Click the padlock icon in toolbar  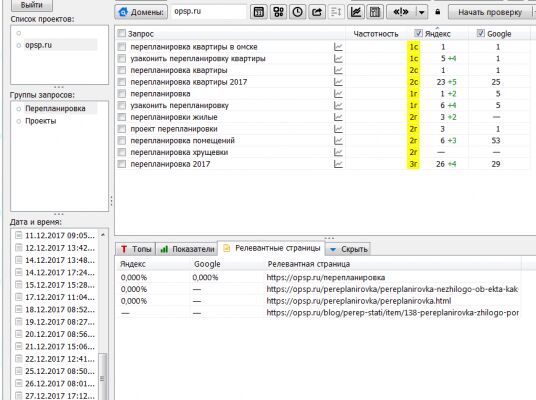pos(438,12)
